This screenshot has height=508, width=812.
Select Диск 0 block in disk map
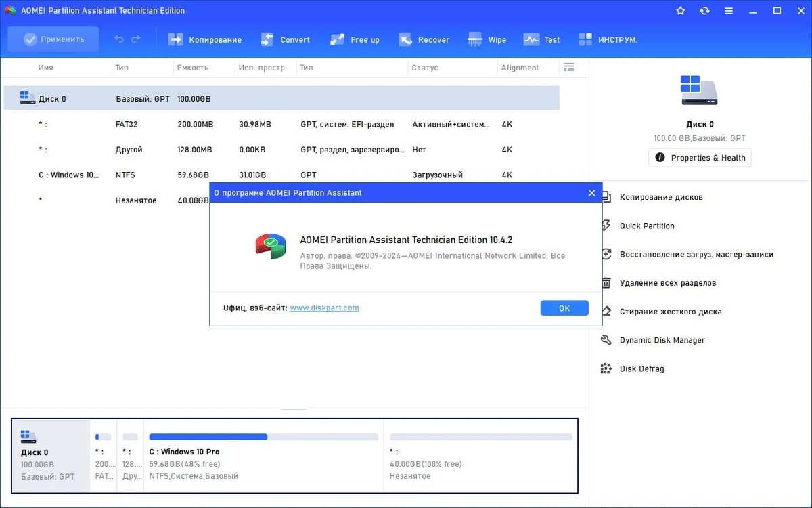51,456
